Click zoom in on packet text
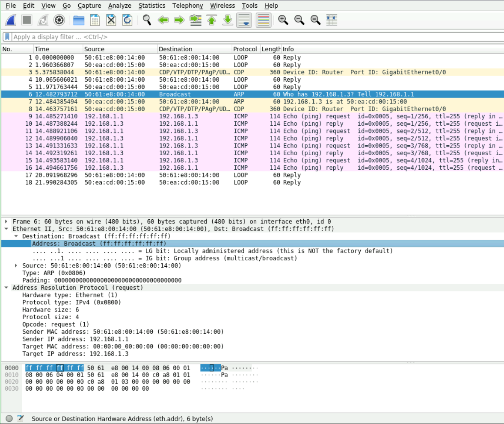This screenshot has width=504, height=424. 283,20
